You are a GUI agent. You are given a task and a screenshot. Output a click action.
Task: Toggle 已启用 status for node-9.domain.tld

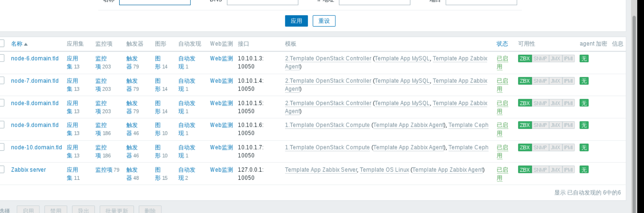click(502, 129)
